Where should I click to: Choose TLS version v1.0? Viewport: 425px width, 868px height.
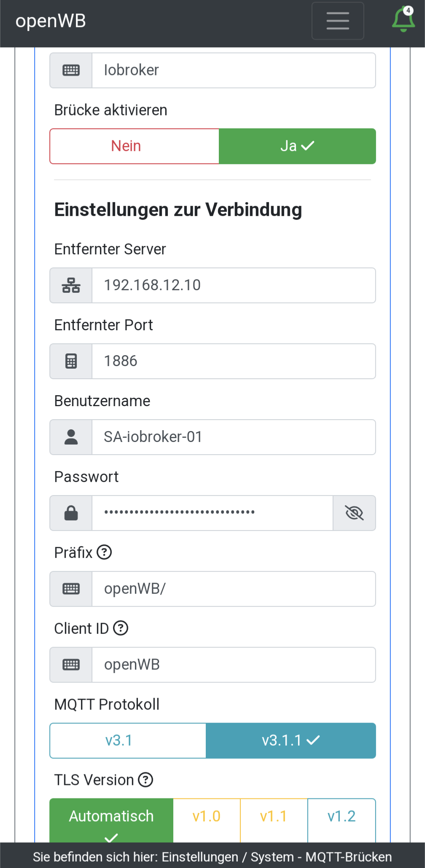tap(207, 817)
